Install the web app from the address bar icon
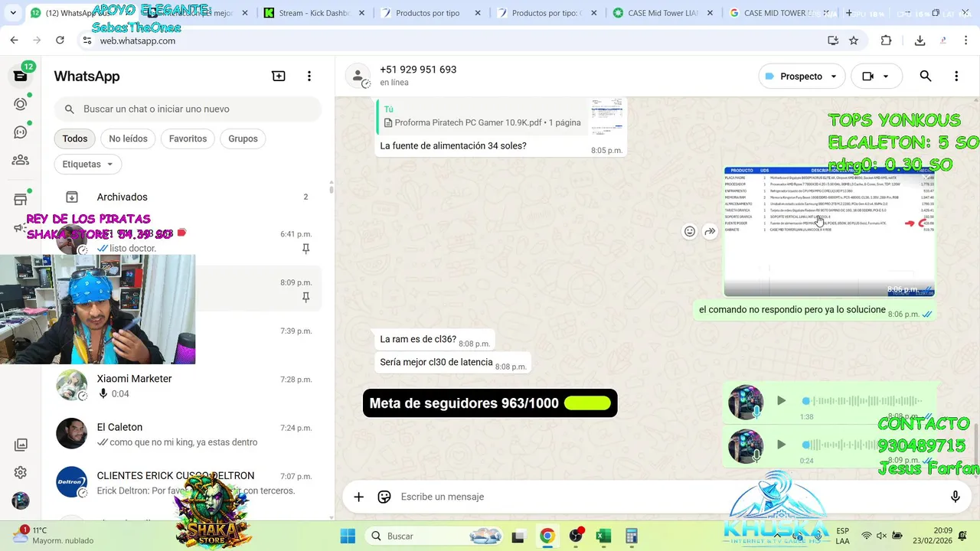Viewport: 980px width, 551px height. click(833, 41)
